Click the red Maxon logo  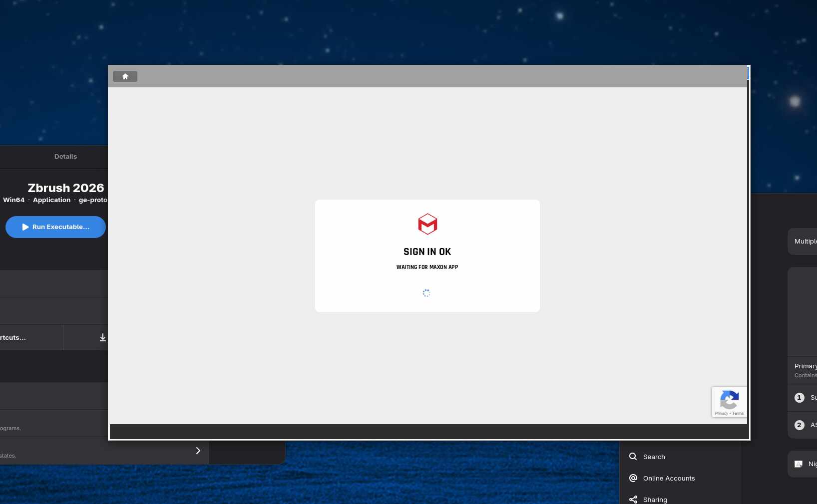click(427, 224)
